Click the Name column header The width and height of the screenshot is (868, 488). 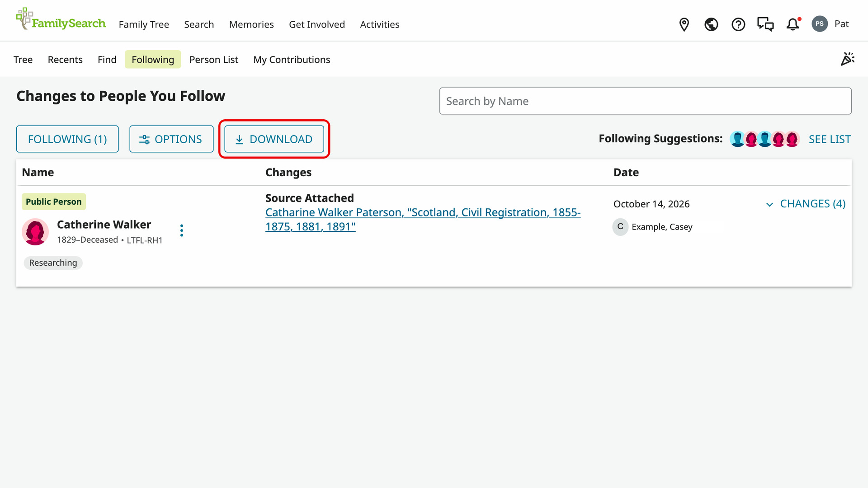coord(38,173)
